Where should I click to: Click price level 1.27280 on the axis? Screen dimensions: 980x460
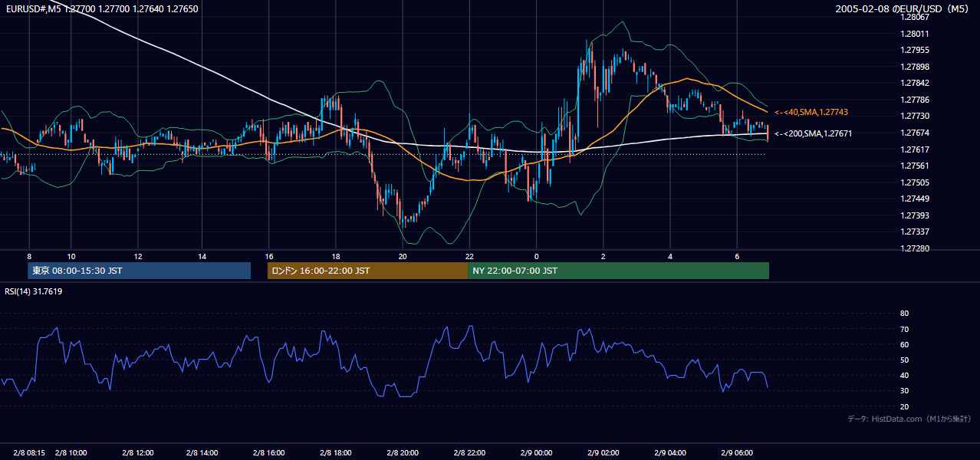tap(915, 248)
